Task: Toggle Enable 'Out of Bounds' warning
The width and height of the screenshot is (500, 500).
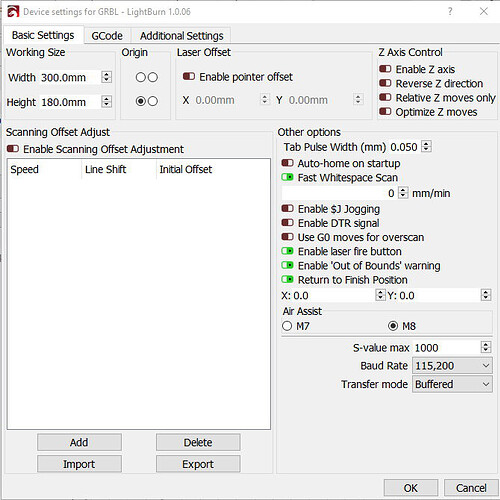Action: (x=287, y=265)
